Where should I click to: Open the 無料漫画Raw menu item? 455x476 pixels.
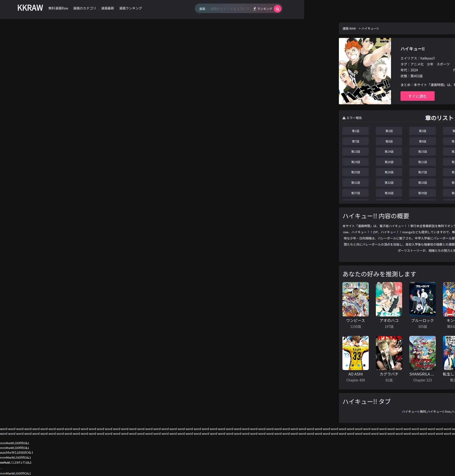point(58,8)
